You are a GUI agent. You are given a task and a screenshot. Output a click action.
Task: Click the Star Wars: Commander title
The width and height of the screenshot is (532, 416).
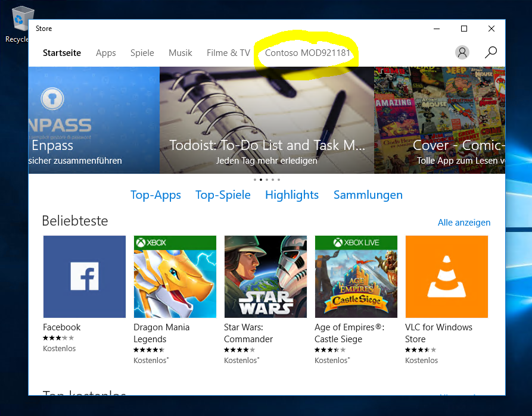click(x=248, y=333)
